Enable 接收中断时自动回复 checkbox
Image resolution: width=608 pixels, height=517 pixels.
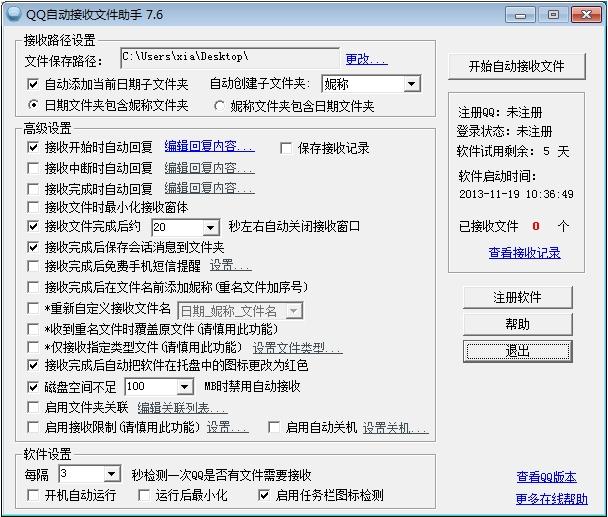33,168
